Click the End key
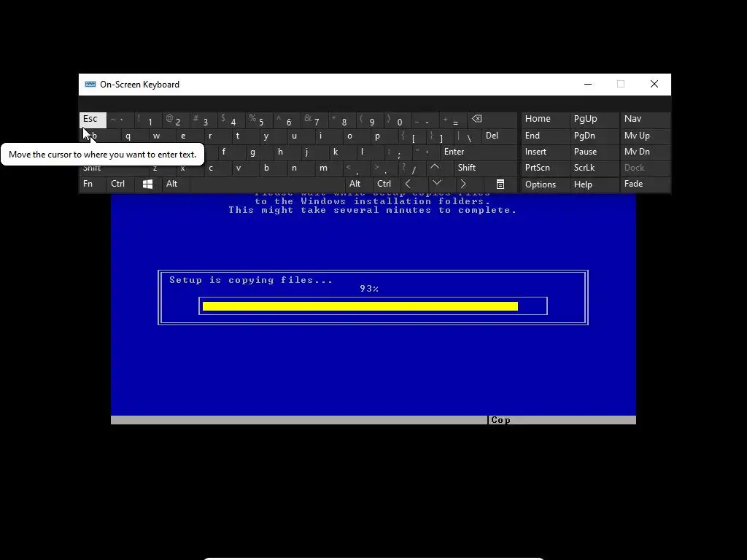Screen dimensions: 747x560 (x=545, y=136)
